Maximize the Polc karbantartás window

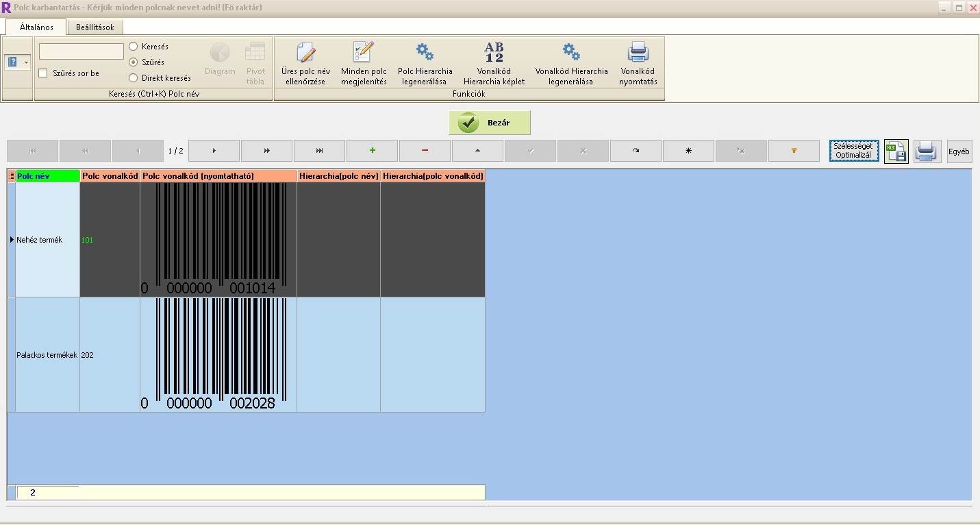click(959, 8)
